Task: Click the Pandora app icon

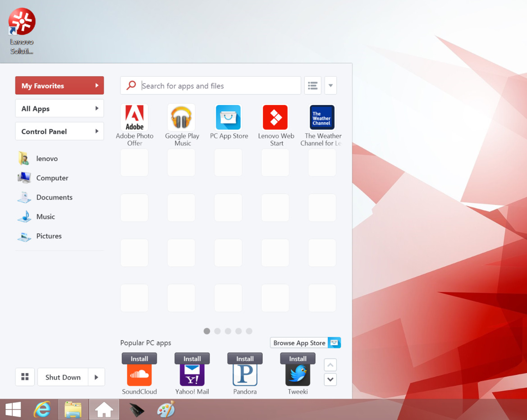Action: [x=245, y=375]
